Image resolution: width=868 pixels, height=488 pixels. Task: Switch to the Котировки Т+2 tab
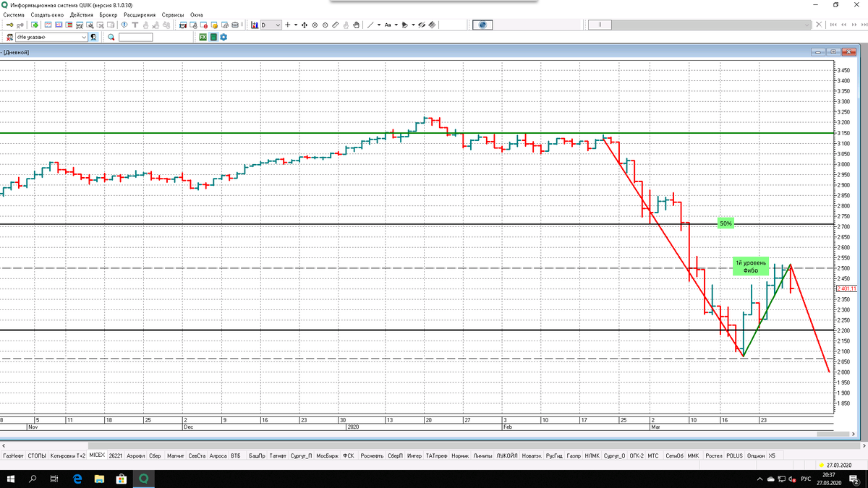(x=68, y=456)
